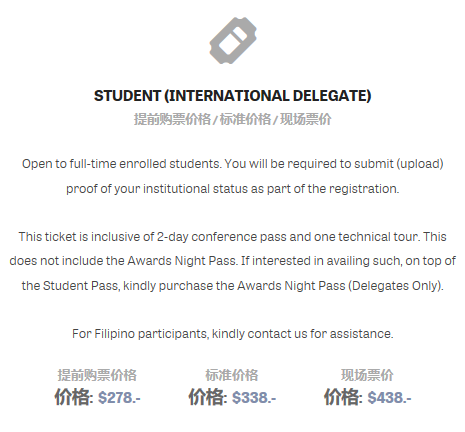Click the gray ticket icon
The width and height of the screenshot is (465, 432).
pos(233,40)
